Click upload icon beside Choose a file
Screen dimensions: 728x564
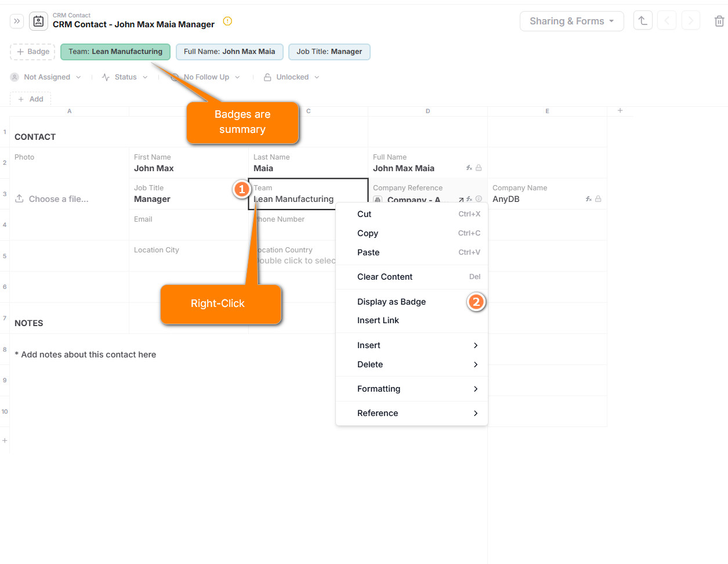(19, 198)
